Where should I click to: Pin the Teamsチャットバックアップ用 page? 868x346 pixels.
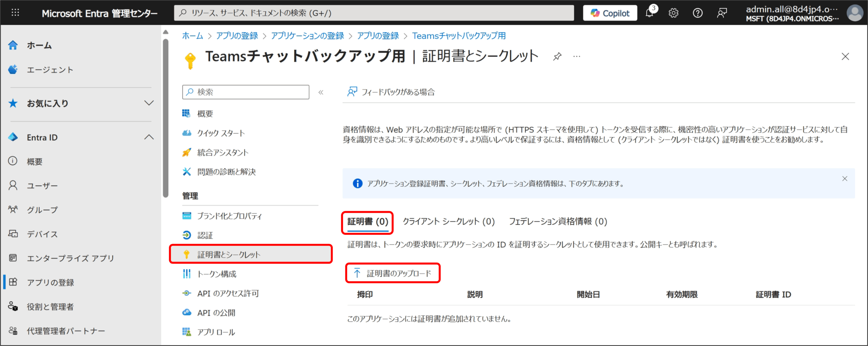(557, 56)
